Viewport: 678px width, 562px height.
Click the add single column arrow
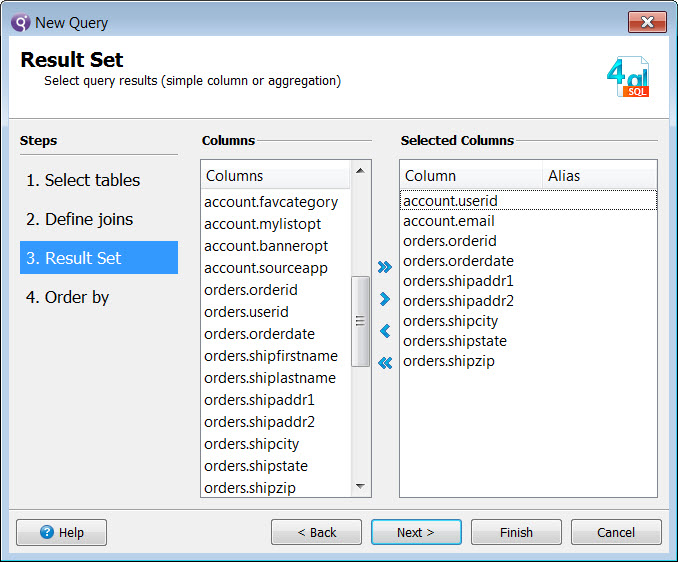[385, 299]
